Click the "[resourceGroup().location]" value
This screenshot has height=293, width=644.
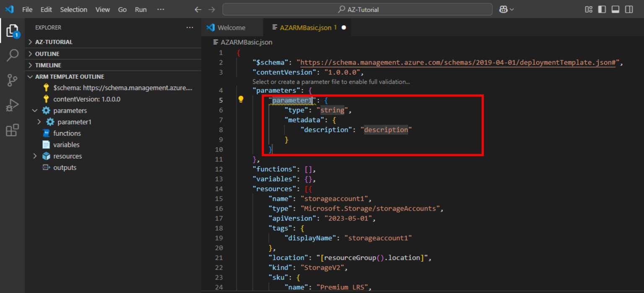pyautogui.click(x=371, y=258)
